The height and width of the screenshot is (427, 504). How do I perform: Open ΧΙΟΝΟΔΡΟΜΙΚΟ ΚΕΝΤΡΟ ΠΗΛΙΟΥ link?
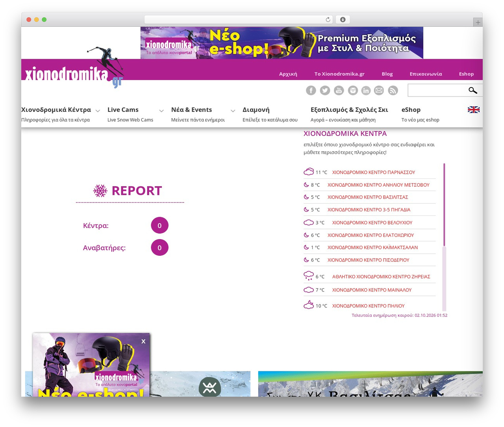tap(368, 306)
